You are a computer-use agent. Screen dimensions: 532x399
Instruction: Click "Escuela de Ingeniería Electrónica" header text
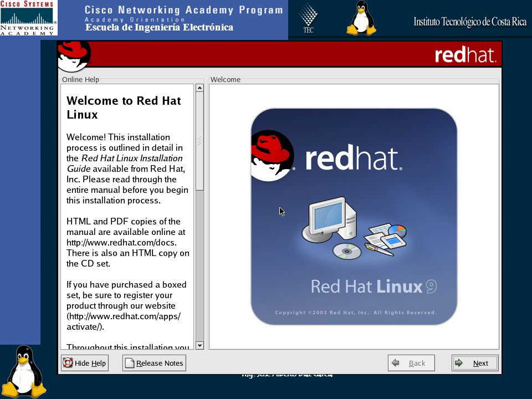click(159, 27)
